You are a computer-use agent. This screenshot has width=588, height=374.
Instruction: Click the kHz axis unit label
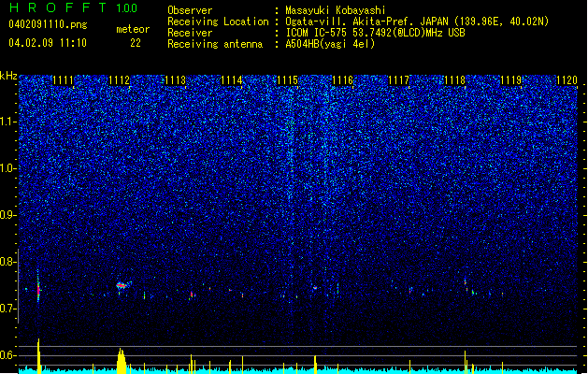click(8, 76)
